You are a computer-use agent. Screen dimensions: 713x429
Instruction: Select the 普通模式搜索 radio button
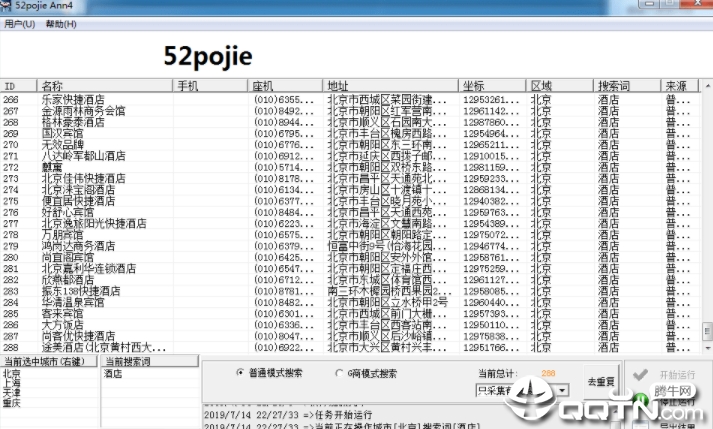(x=239, y=373)
